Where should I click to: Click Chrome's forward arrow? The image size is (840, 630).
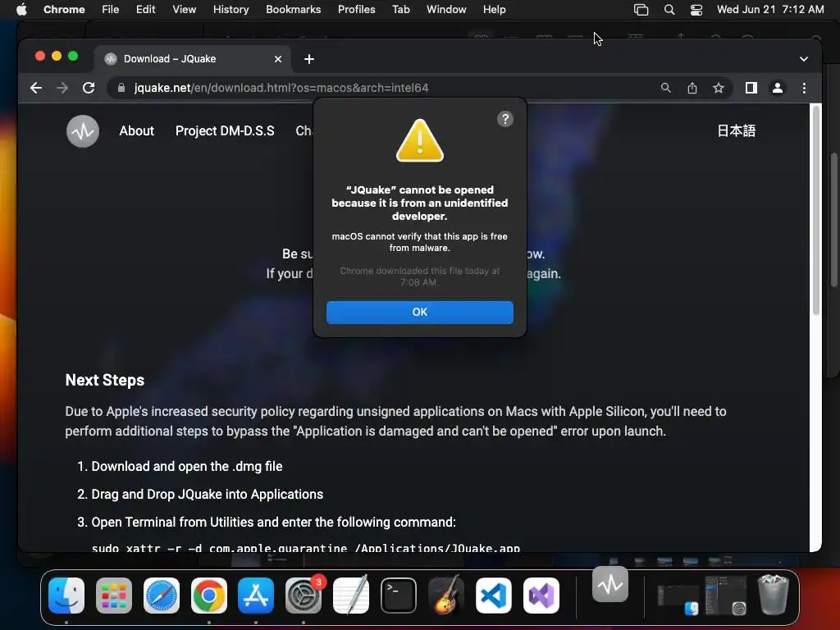coord(62,88)
